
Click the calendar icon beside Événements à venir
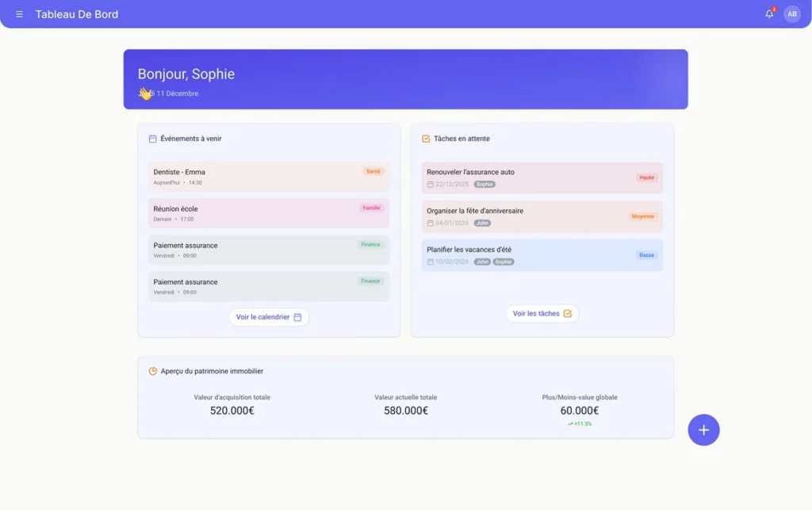pos(153,139)
